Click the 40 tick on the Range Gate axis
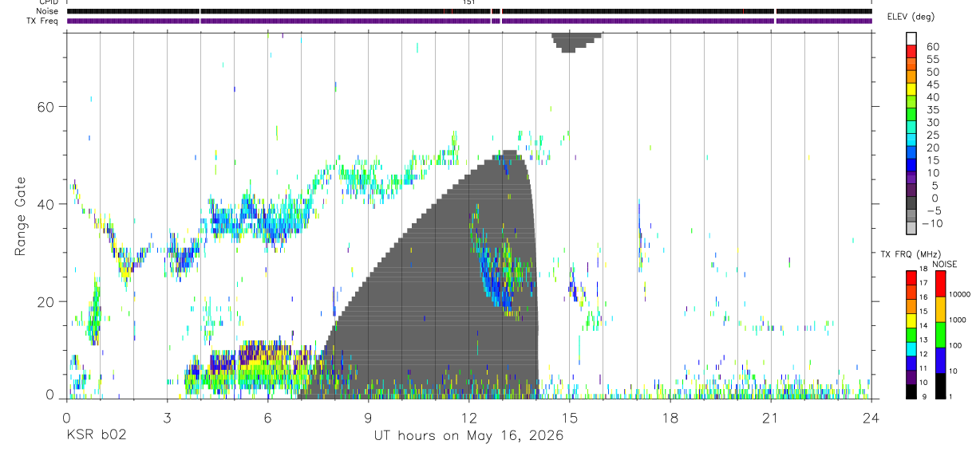 45,204
